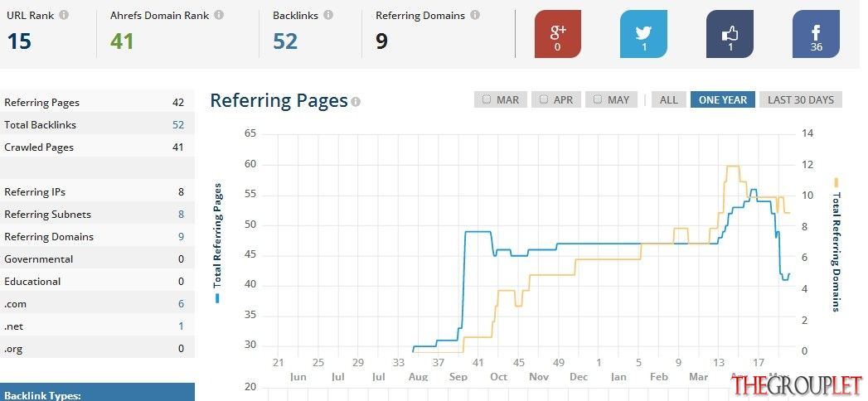
Task: Click the Referring Pages chart title
Action: [x=279, y=100]
